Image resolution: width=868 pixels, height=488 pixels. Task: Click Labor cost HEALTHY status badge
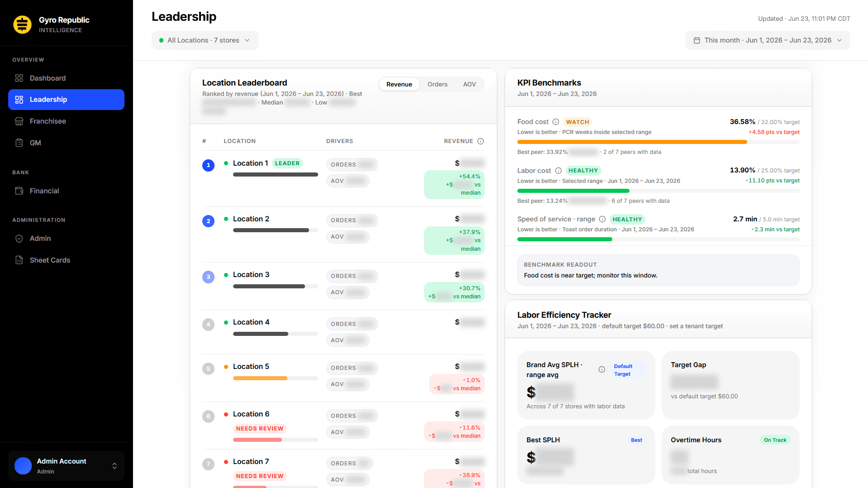583,171
